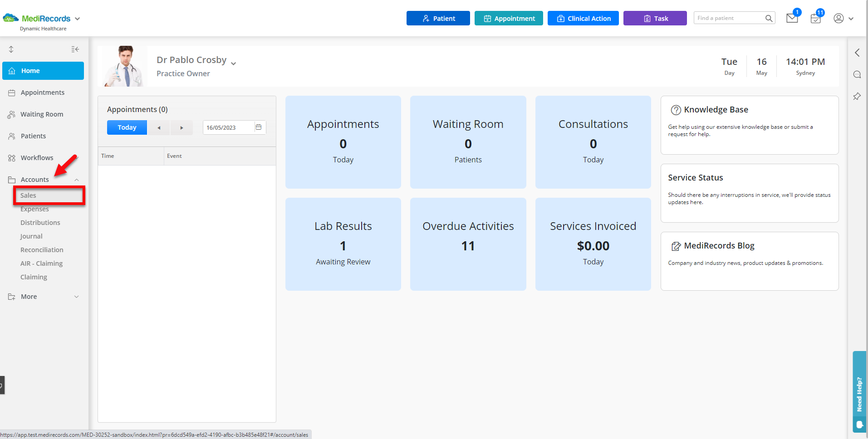
Task: Click the home icon in sidebar
Action: point(12,71)
